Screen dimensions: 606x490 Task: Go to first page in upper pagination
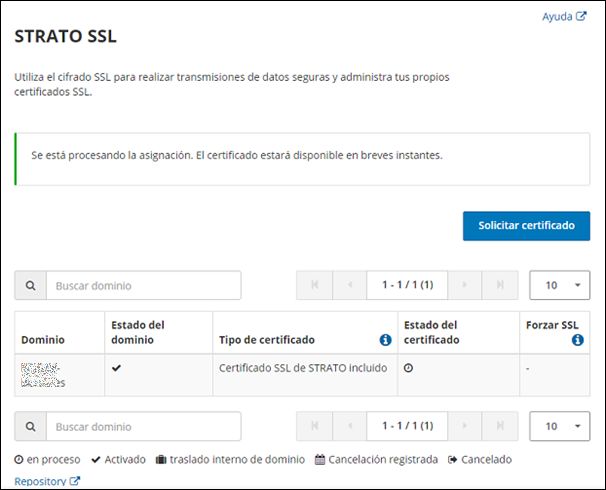pyautogui.click(x=315, y=285)
